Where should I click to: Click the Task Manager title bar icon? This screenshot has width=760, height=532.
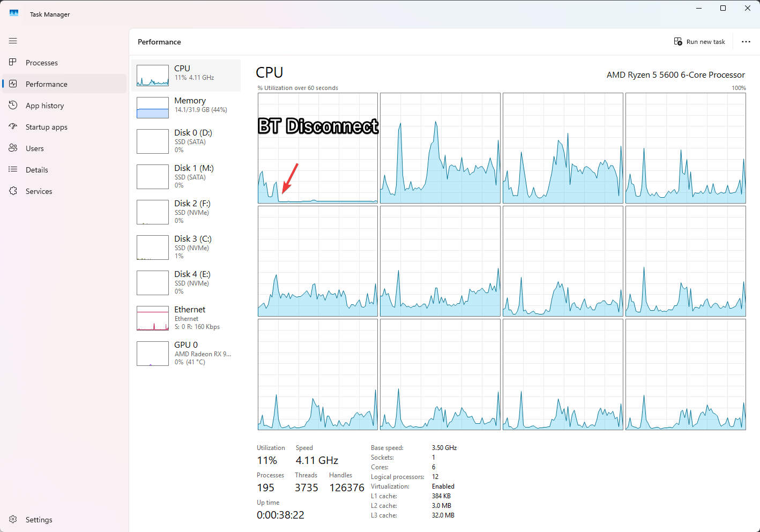click(14, 14)
